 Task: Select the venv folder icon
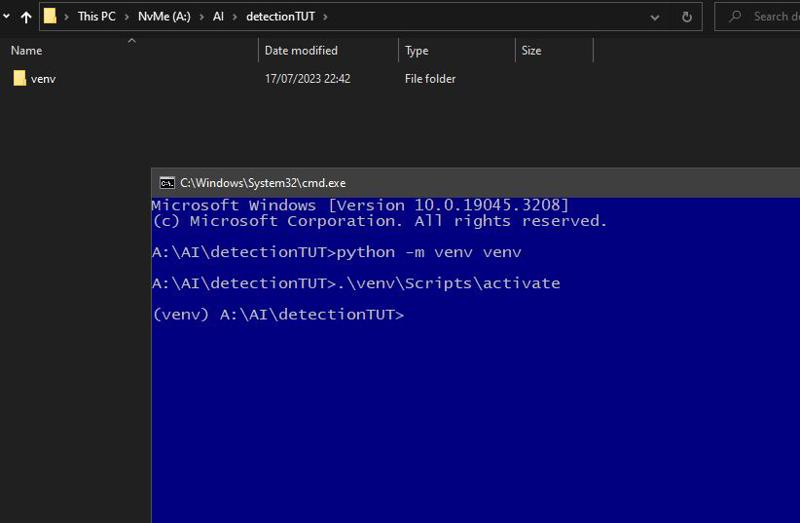pos(19,79)
